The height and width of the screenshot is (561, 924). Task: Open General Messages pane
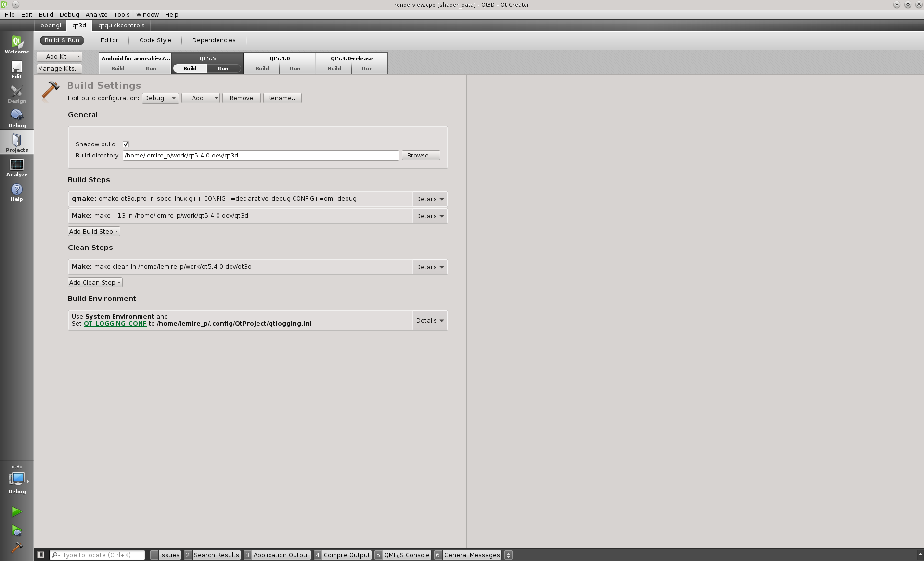click(467, 555)
